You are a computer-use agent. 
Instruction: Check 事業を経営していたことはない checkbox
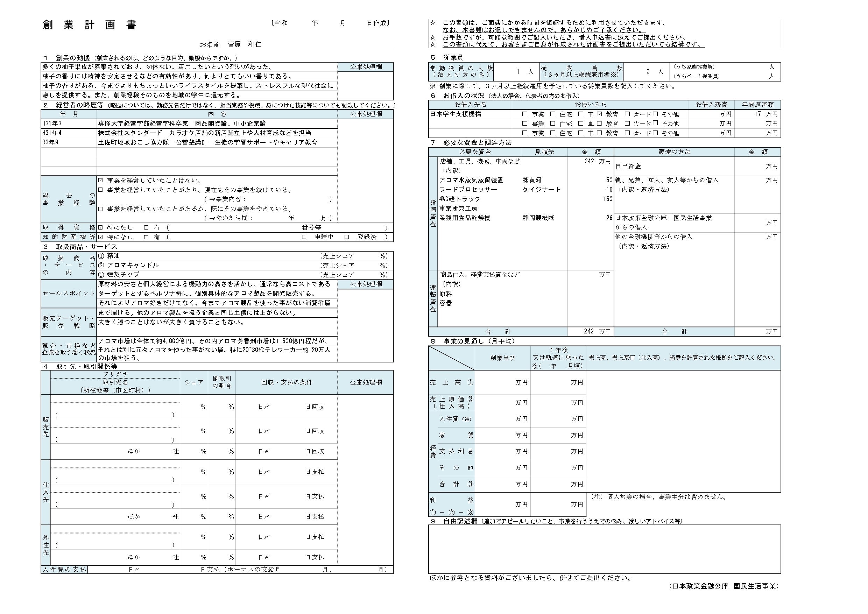pyautogui.click(x=100, y=181)
